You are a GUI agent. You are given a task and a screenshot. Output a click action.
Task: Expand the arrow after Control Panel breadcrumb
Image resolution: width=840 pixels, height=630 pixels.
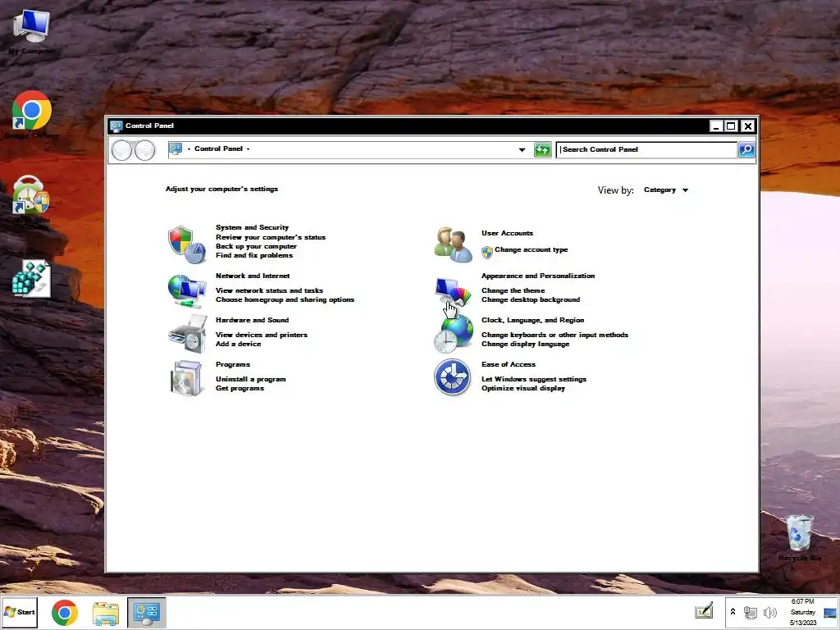[x=248, y=149]
